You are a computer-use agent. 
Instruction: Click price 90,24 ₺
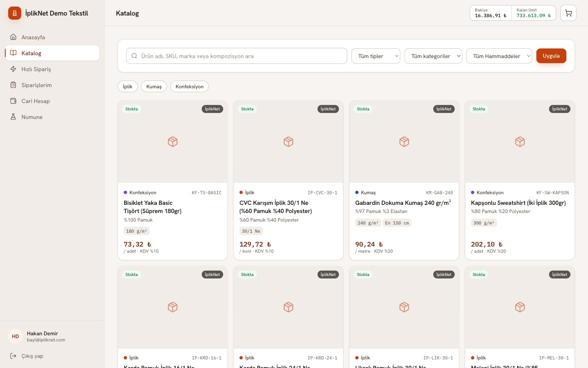pos(369,244)
